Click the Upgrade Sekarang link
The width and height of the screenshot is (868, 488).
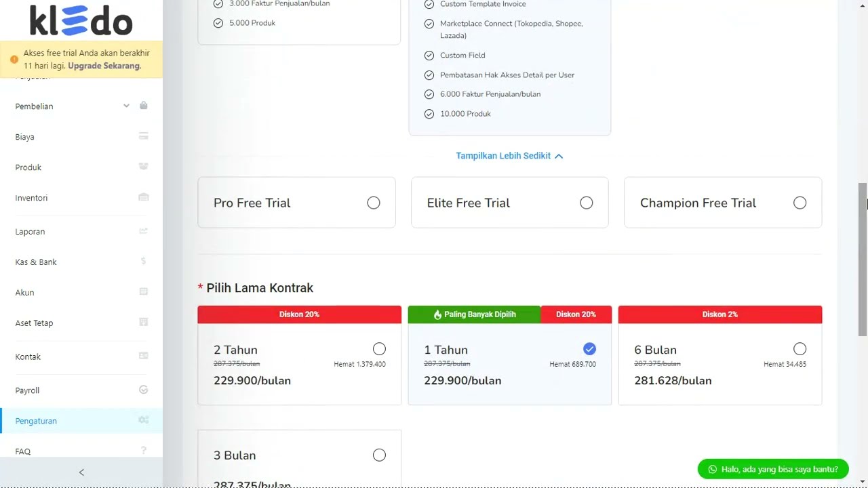104,66
